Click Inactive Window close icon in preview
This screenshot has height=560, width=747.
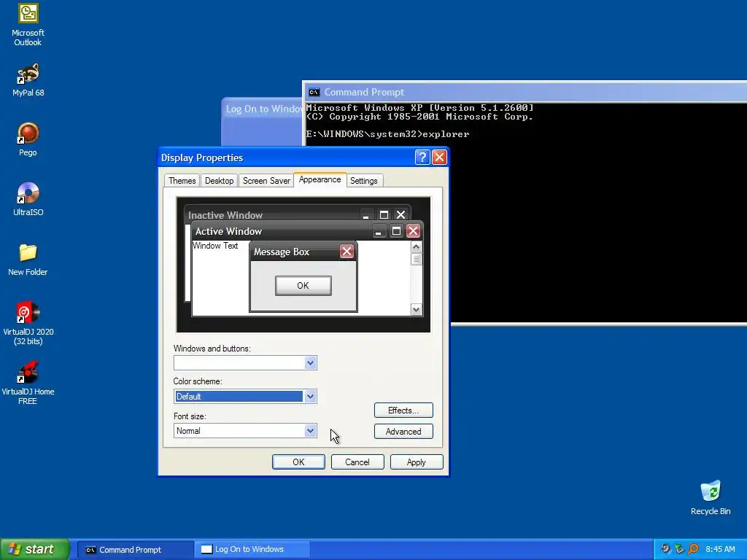[400, 215]
